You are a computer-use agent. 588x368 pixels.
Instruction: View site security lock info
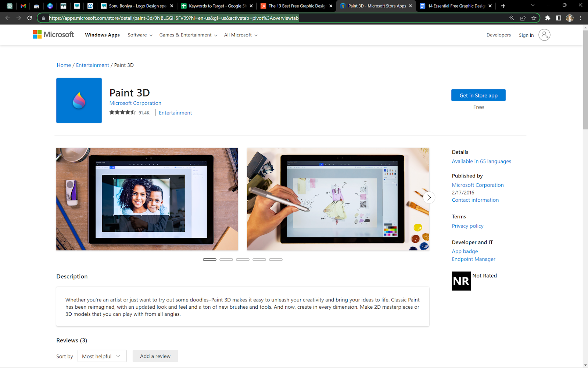click(43, 18)
